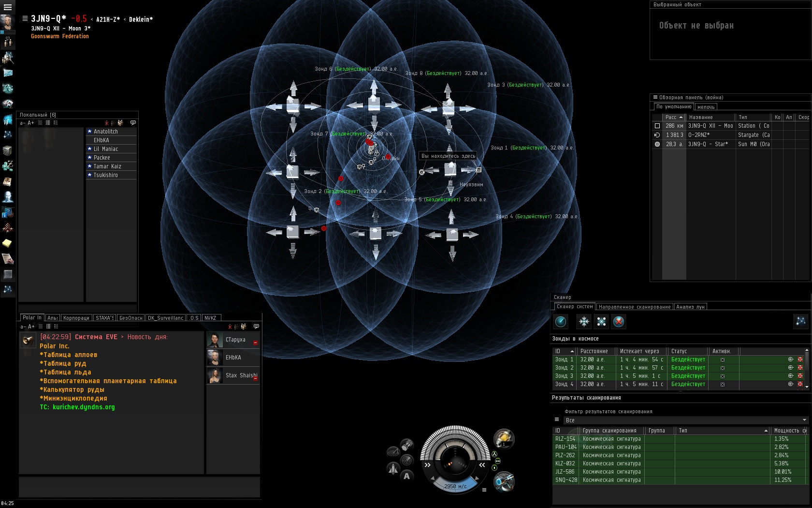Sort scan results by Тип column
812x508 pixels.
pyautogui.click(x=723, y=431)
